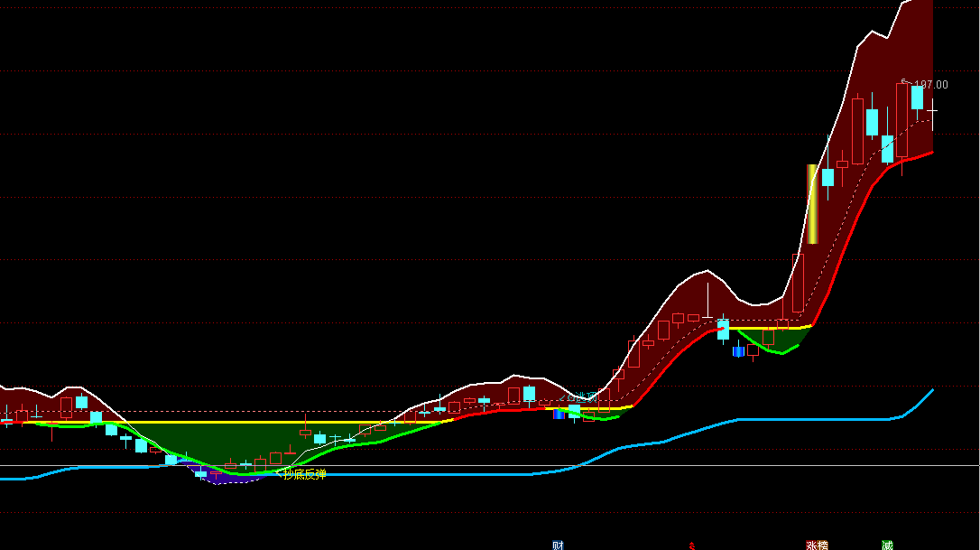
Task: Click the cyan candle below the 197.00 label
Action: (917, 98)
